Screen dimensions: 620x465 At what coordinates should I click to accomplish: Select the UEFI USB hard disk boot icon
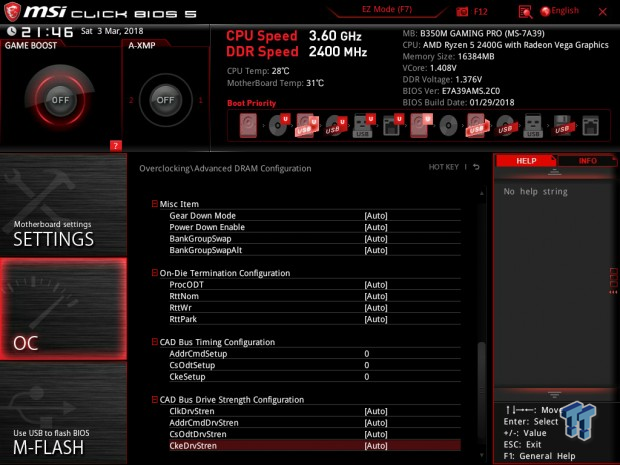pyautogui.click(x=307, y=125)
